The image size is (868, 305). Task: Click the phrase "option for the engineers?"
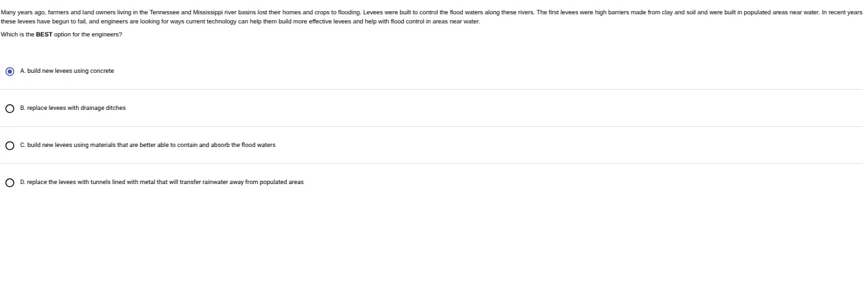point(87,34)
